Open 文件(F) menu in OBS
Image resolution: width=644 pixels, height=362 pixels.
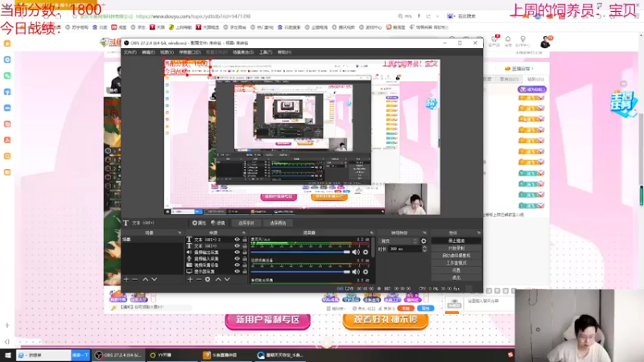pos(130,52)
